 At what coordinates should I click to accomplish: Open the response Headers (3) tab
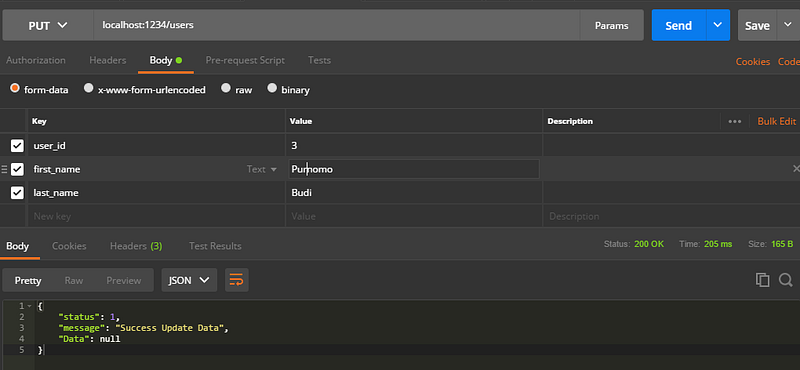click(136, 246)
